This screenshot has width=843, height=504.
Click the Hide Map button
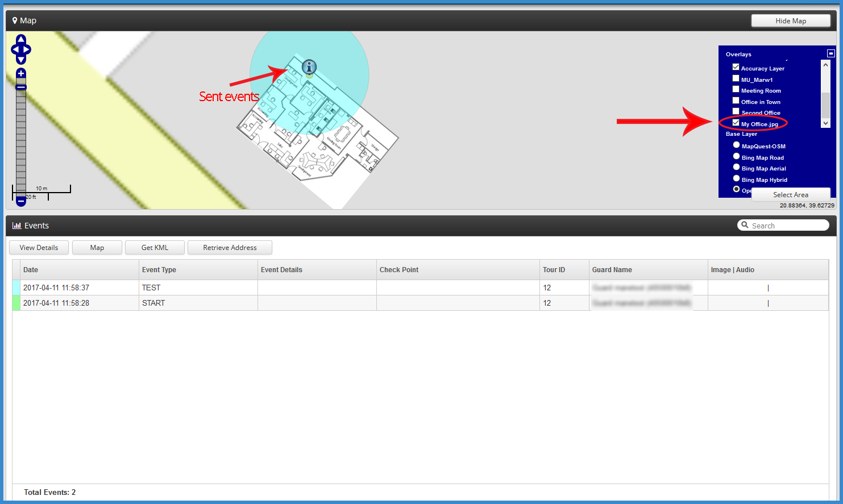tap(790, 21)
